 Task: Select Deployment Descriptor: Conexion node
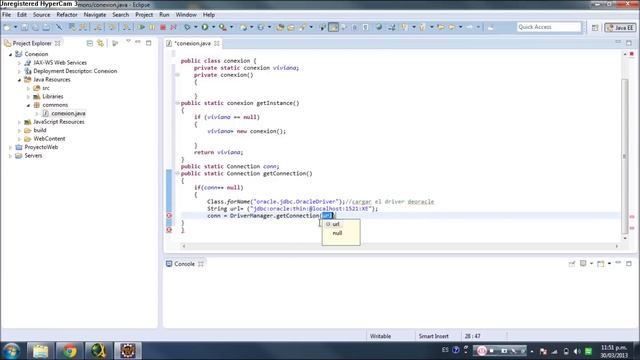pyautogui.click(x=75, y=71)
